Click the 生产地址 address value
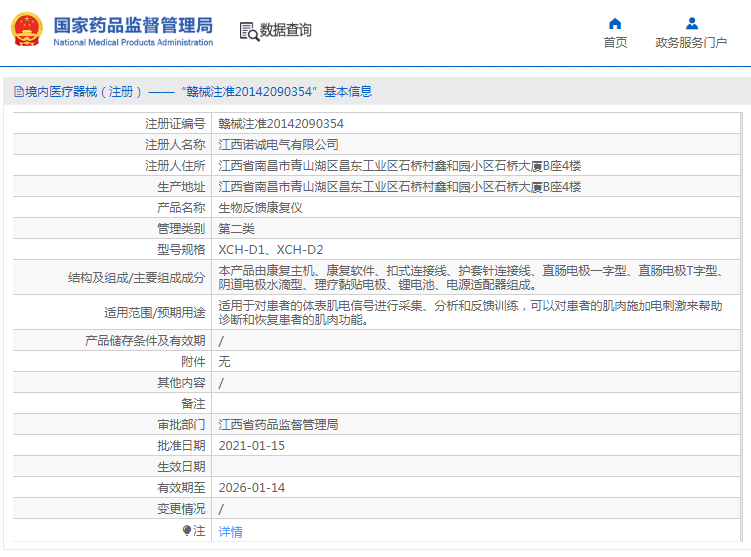 [399, 187]
